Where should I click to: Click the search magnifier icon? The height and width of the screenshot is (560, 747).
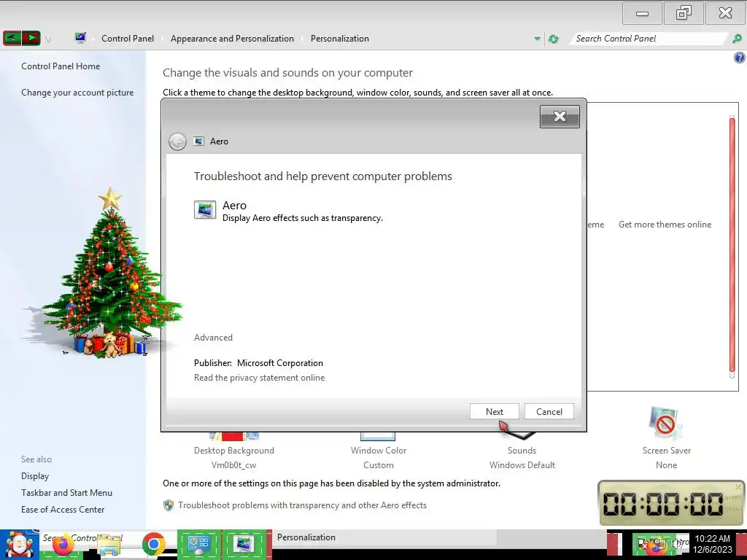pyautogui.click(x=737, y=39)
